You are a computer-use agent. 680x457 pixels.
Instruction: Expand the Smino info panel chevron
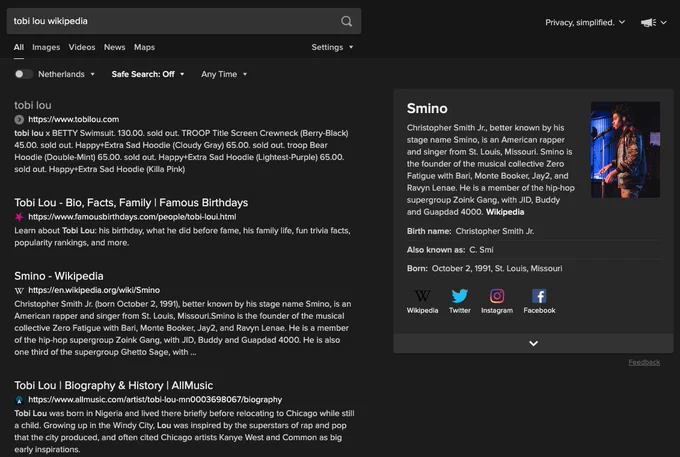[x=533, y=343]
